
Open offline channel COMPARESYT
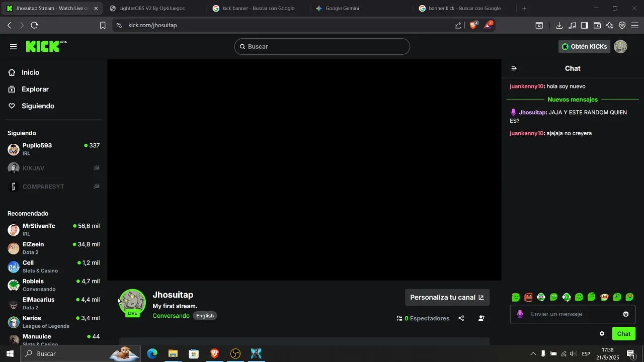point(54,187)
